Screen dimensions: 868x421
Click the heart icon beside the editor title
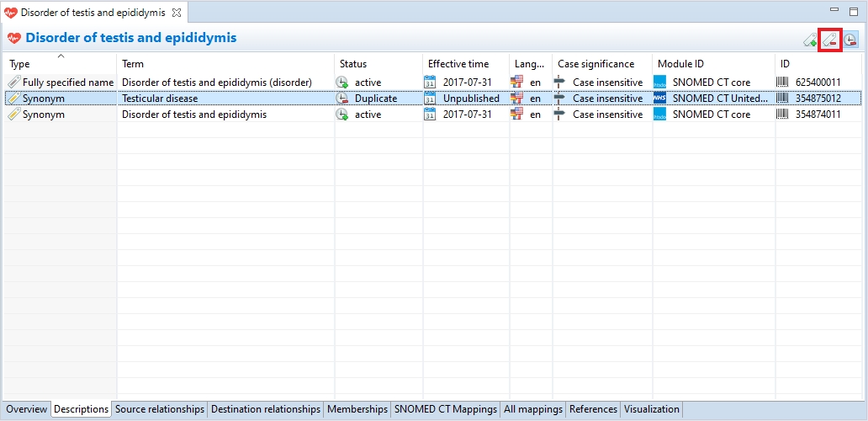click(x=14, y=38)
